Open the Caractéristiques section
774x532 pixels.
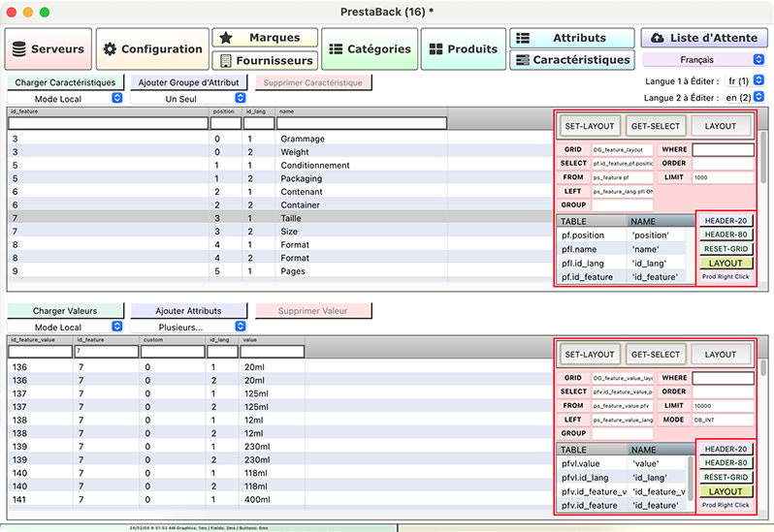571,60
